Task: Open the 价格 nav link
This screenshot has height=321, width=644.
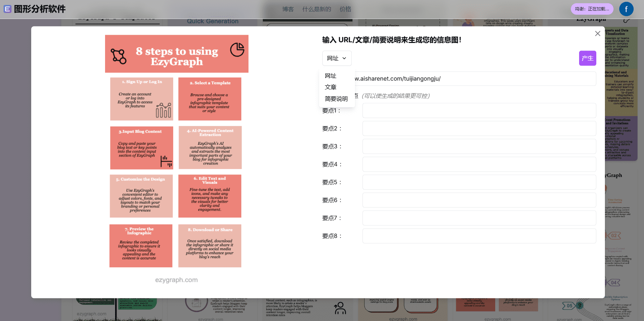Action: [x=345, y=9]
